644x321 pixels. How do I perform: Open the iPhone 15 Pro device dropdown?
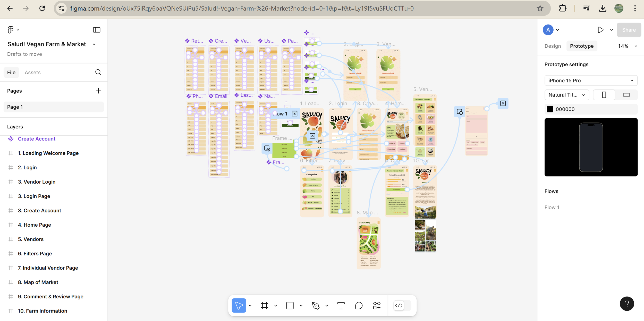coord(591,80)
